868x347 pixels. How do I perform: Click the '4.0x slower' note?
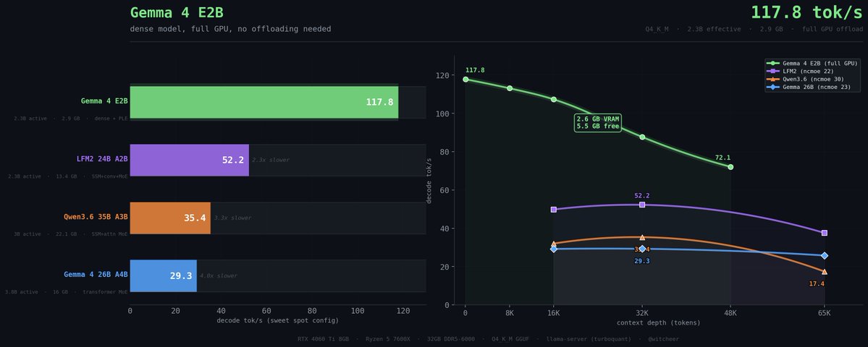219,275
